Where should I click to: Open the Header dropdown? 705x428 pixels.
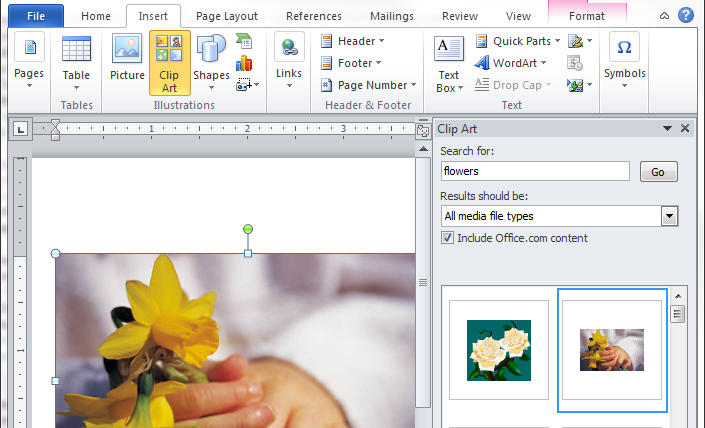pos(352,41)
